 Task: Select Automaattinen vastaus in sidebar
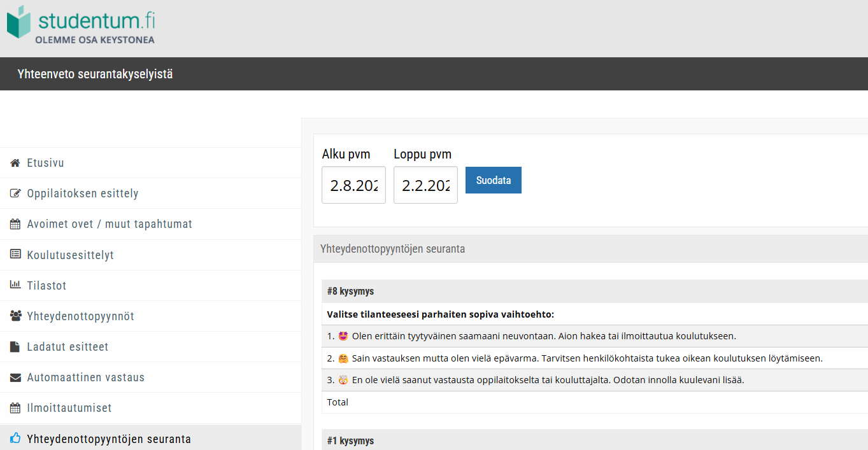[85, 377]
